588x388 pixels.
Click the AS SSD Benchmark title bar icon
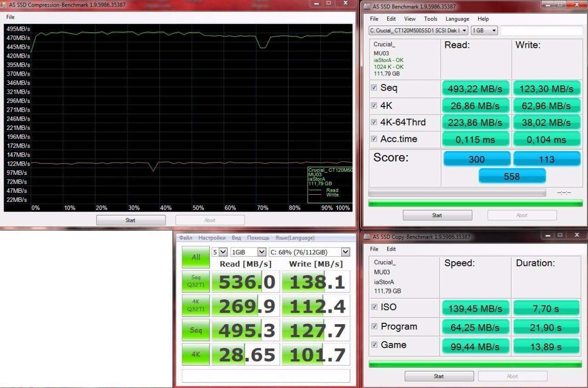[x=367, y=6]
